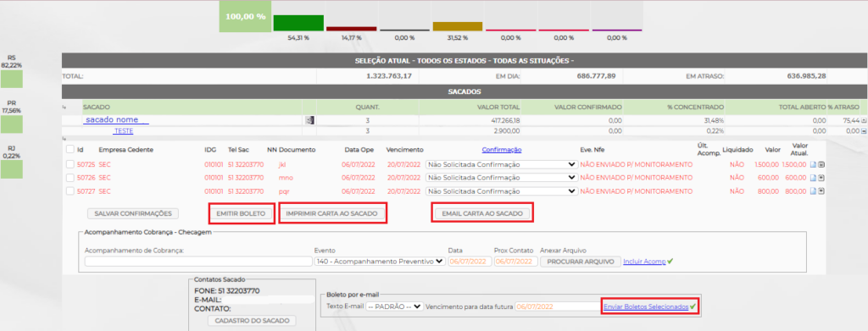Image resolution: width=868 pixels, height=331 pixels.
Task: Click the dark icon beside sacado nome
Action: pos(310,120)
